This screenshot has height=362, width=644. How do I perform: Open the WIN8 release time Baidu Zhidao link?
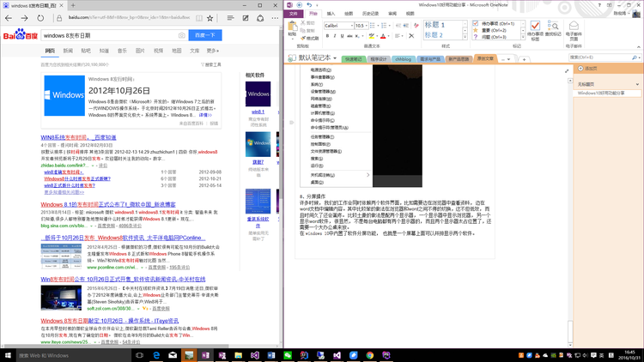(79, 137)
